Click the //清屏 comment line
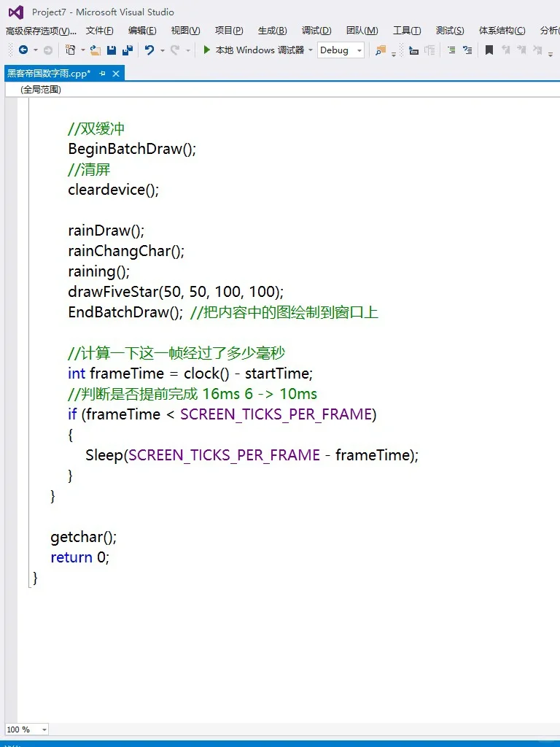560x747 pixels. pos(89,169)
